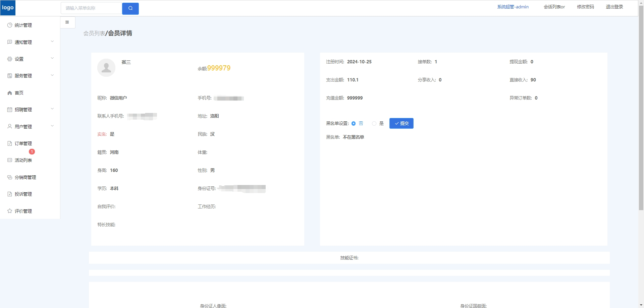This screenshot has height=308, width=644.
Task: Click the 技能证书 section label
Action: click(349, 258)
